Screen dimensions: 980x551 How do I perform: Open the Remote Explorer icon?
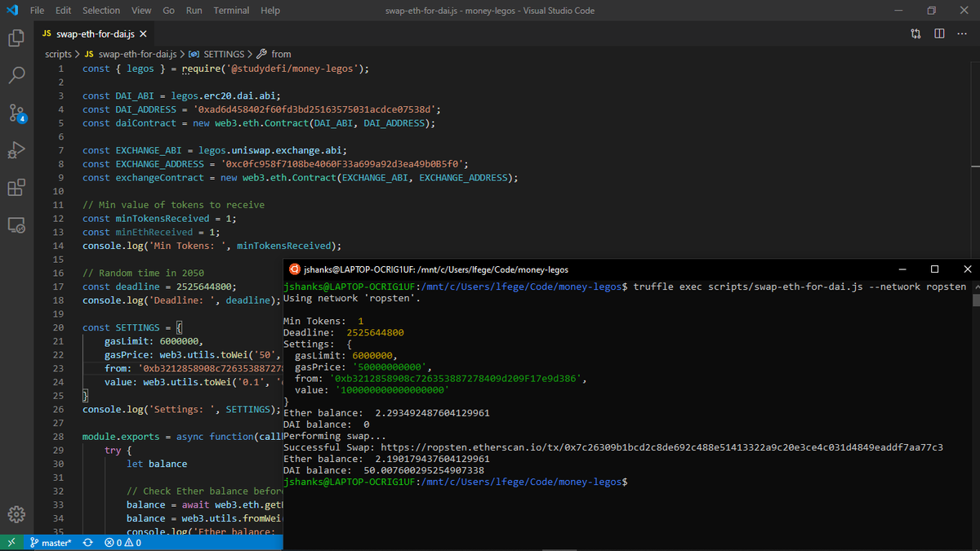pyautogui.click(x=16, y=225)
